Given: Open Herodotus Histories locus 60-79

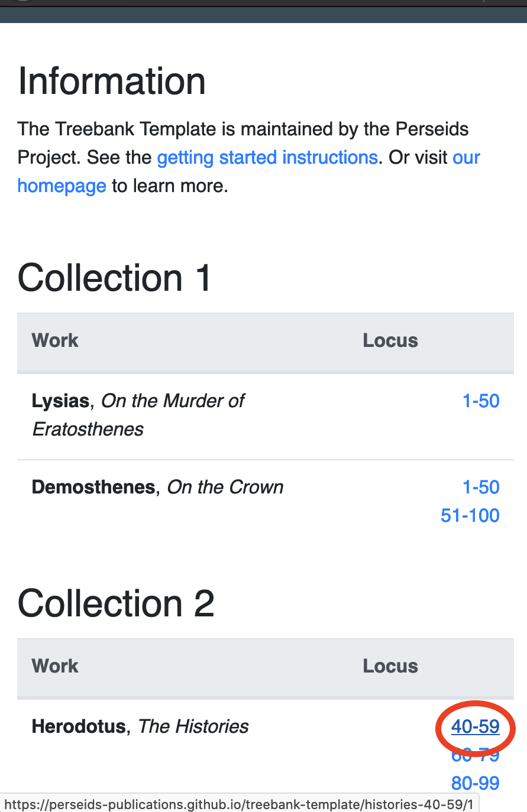Looking at the screenshot, I should click(475, 757).
